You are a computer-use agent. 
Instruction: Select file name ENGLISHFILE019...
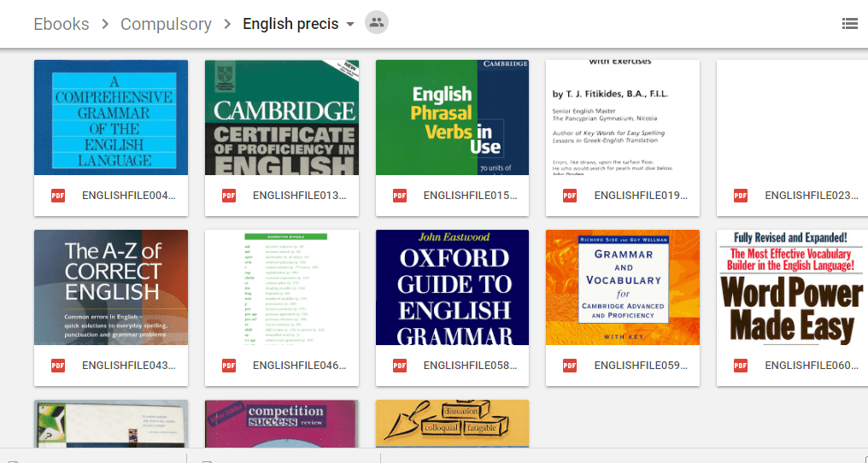(641, 196)
